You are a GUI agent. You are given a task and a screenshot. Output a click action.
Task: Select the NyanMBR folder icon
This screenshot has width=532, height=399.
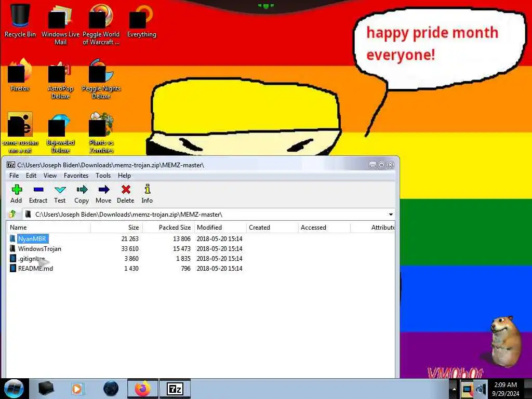point(12,238)
